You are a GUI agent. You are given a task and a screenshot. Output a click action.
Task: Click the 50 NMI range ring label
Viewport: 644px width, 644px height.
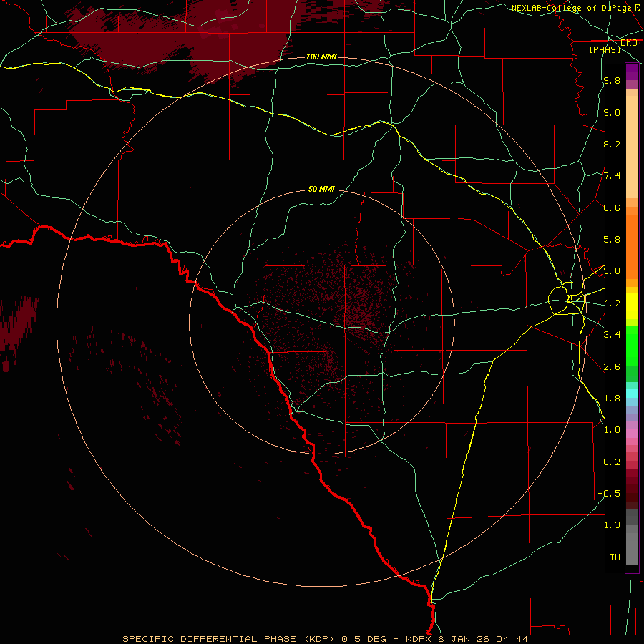pos(321,189)
